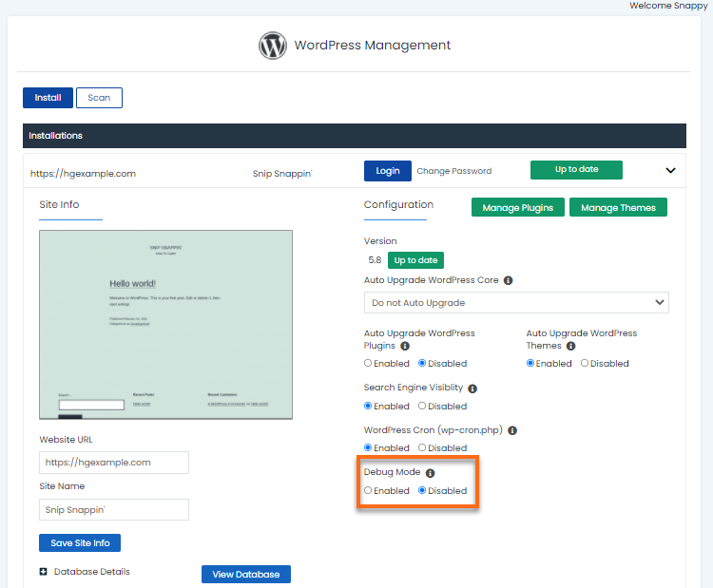Click the version number 5.8

click(x=375, y=260)
